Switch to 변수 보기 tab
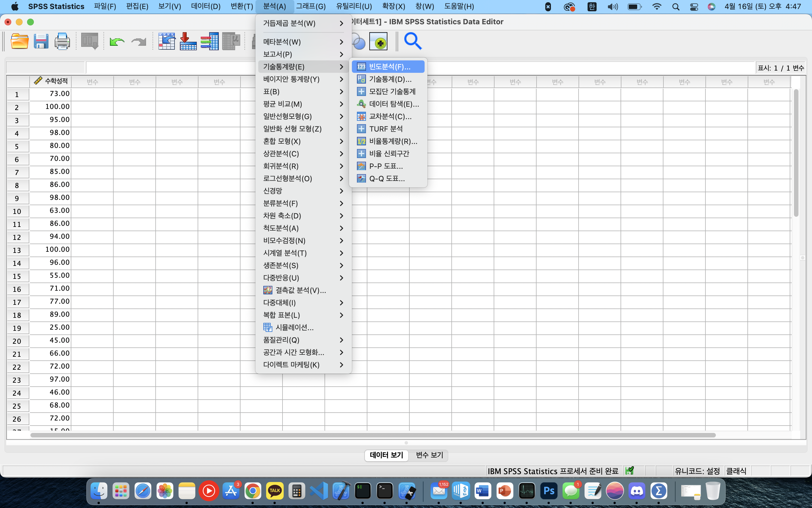 [x=429, y=455]
